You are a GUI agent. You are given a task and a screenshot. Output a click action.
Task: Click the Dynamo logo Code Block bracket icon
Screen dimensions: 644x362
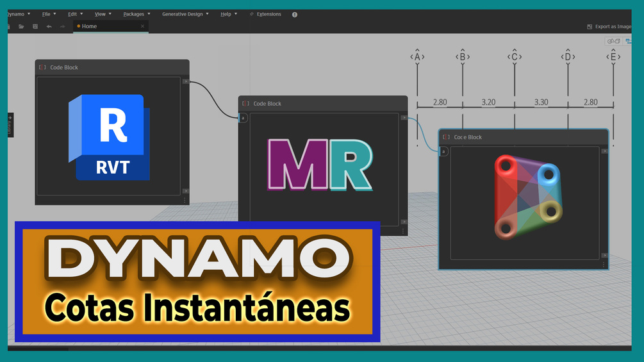point(446,137)
